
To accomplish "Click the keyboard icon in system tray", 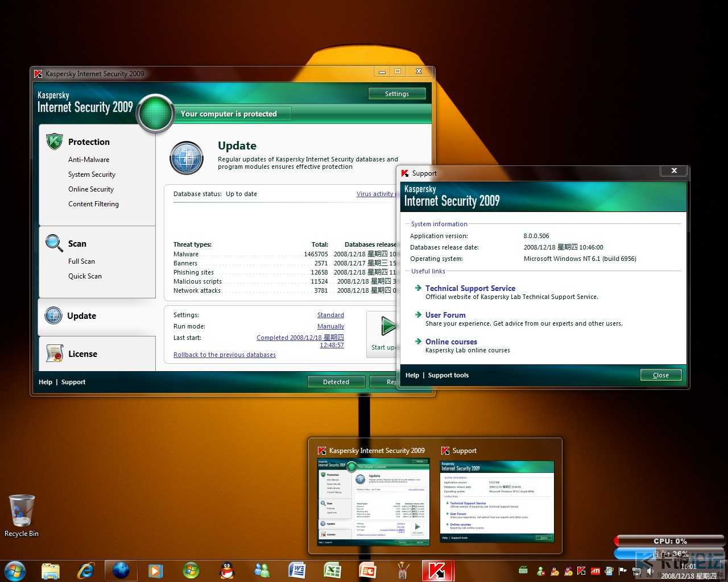I will pyautogui.click(x=523, y=570).
